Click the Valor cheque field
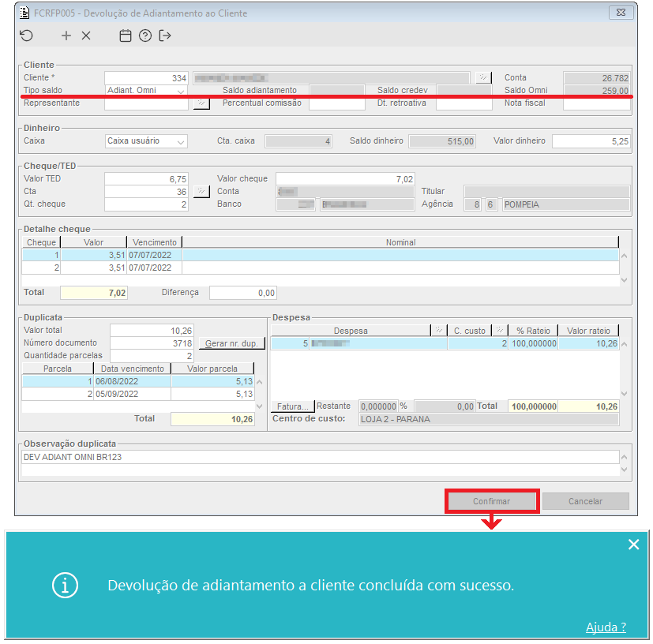 (345, 179)
